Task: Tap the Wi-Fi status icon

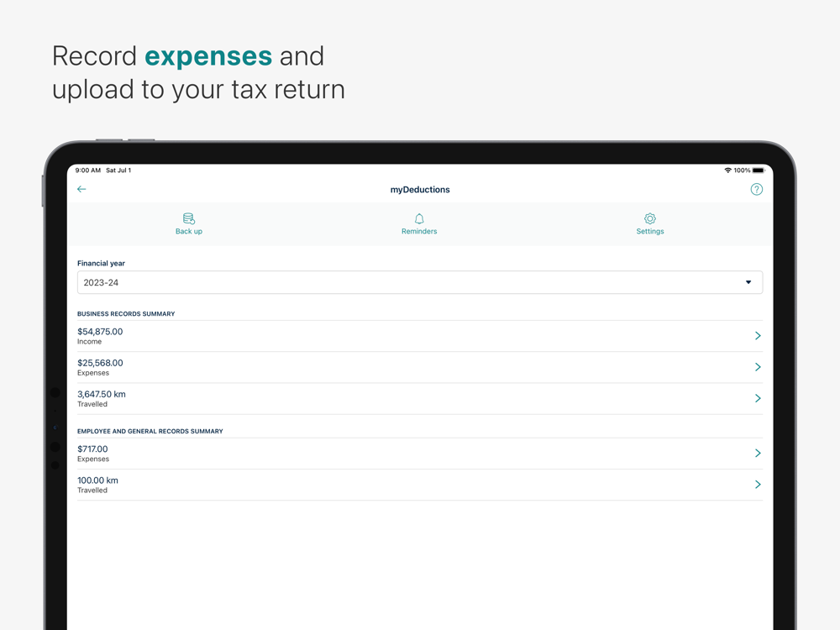Action: (727, 171)
